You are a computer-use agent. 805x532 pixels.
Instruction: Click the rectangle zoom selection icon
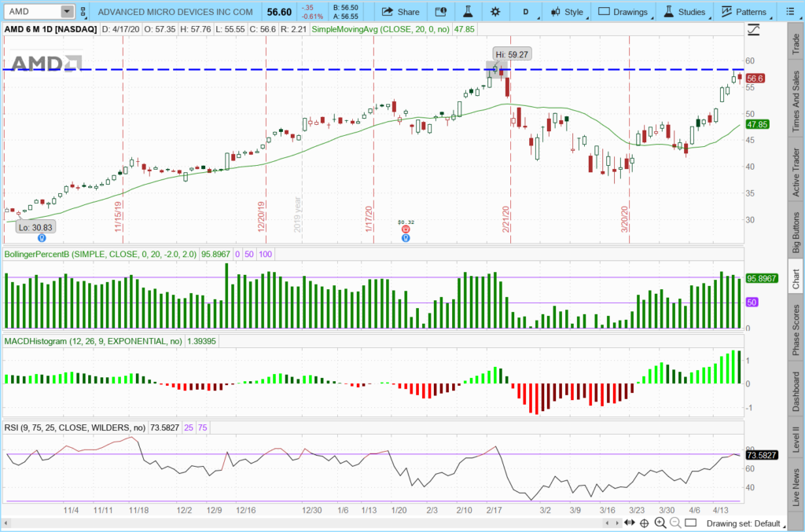pyautogui.click(x=691, y=523)
